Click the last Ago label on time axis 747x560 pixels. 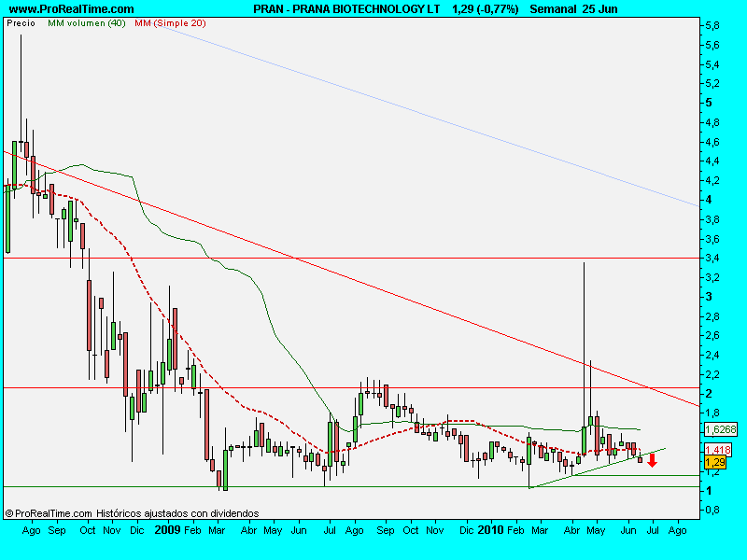678,530
